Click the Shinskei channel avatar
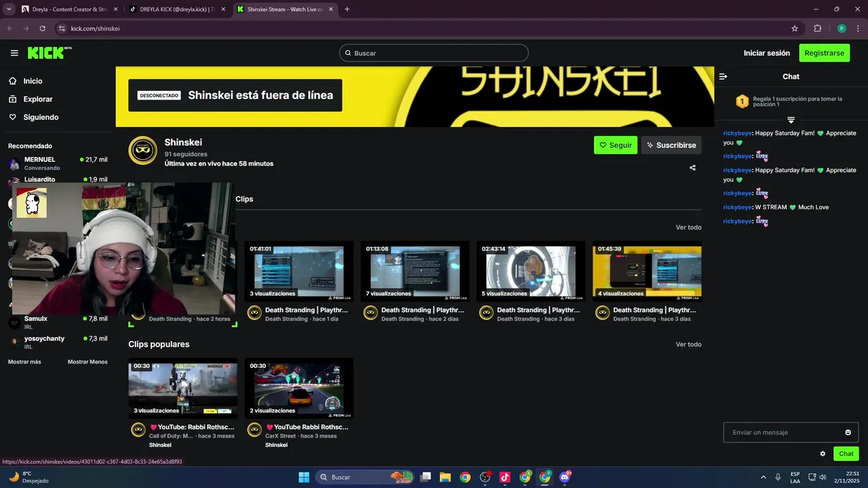The width and height of the screenshot is (868, 488). pos(143,150)
